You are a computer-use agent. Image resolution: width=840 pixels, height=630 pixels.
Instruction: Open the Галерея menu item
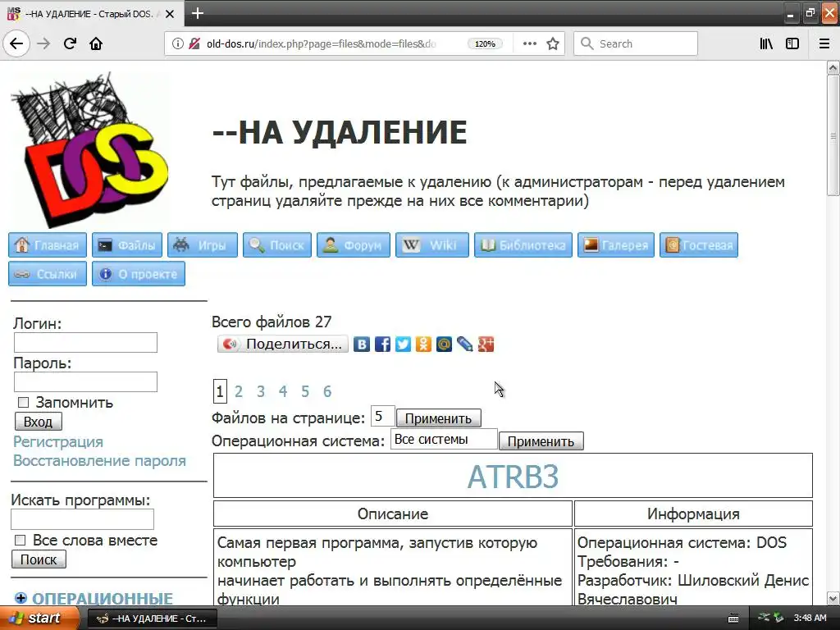[x=616, y=244]
